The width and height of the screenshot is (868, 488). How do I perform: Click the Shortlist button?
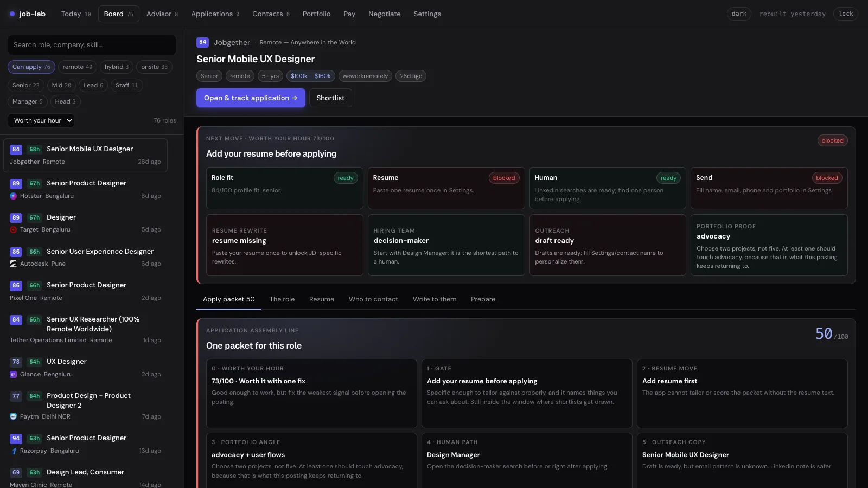point(330,98)
